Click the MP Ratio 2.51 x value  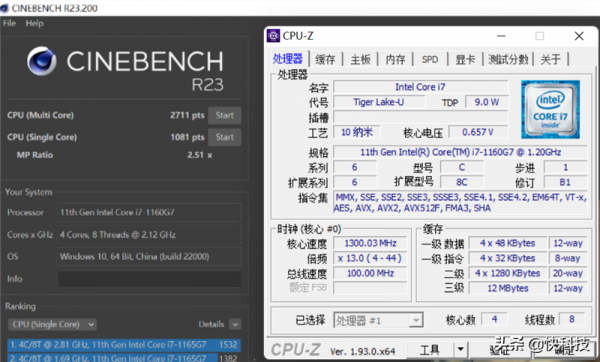[x=199, y=155]
